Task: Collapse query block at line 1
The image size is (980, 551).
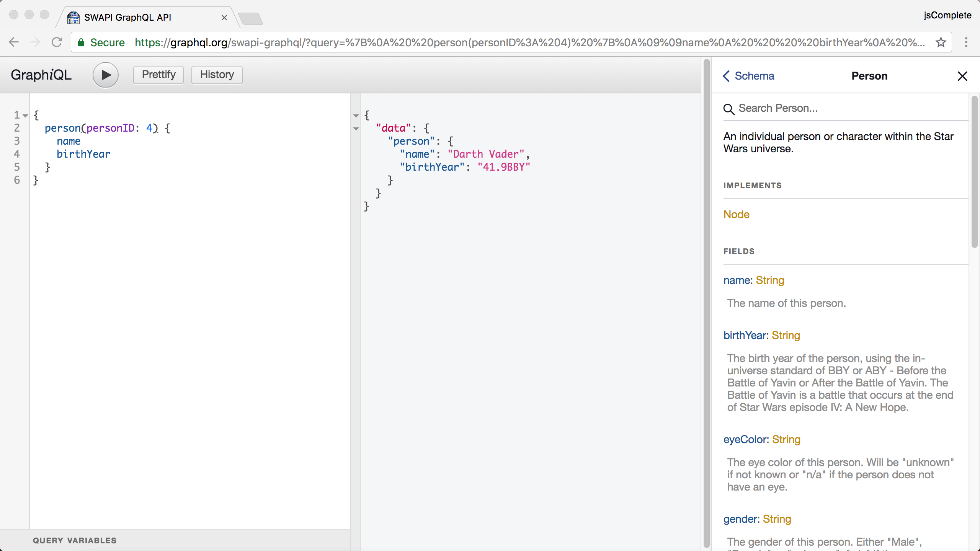Action: pyautogui.click(x=25, y=116)
